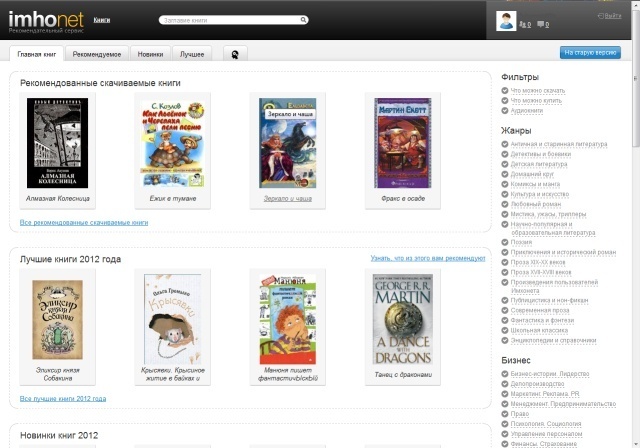Click the Выйти logout link
Image resolution: width=640 pixels, height=448 pixels.
[x=610, y=16]
